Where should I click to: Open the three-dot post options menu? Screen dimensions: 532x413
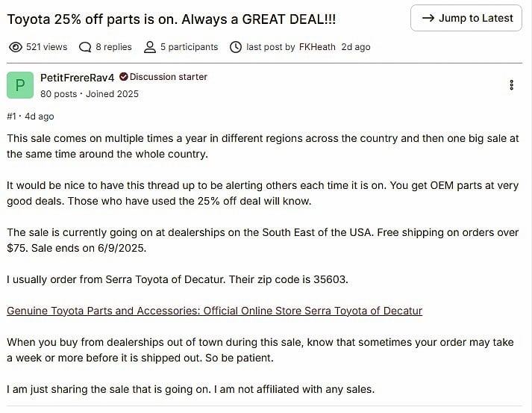tap(511, 85)
